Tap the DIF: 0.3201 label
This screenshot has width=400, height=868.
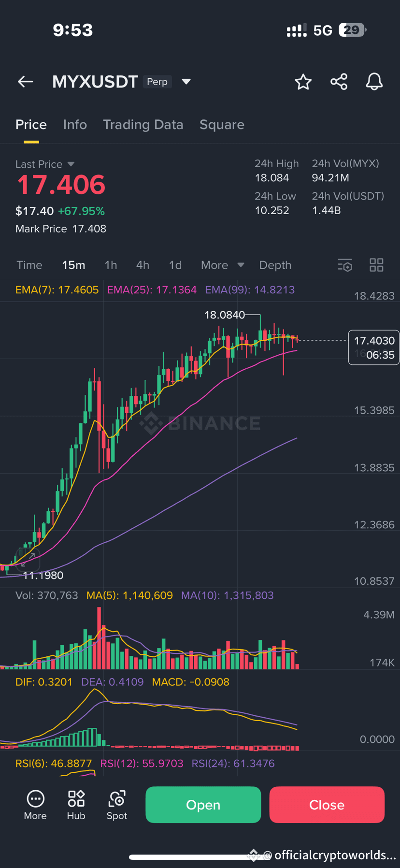[44, 682]
